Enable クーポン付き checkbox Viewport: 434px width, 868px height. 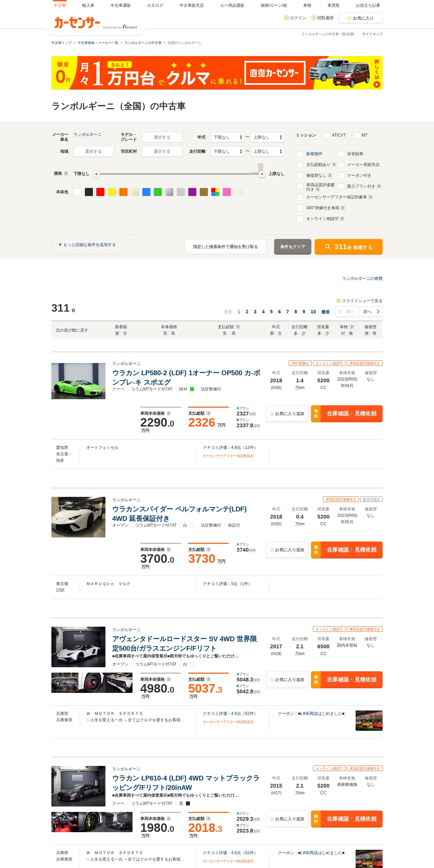(341, 175)
